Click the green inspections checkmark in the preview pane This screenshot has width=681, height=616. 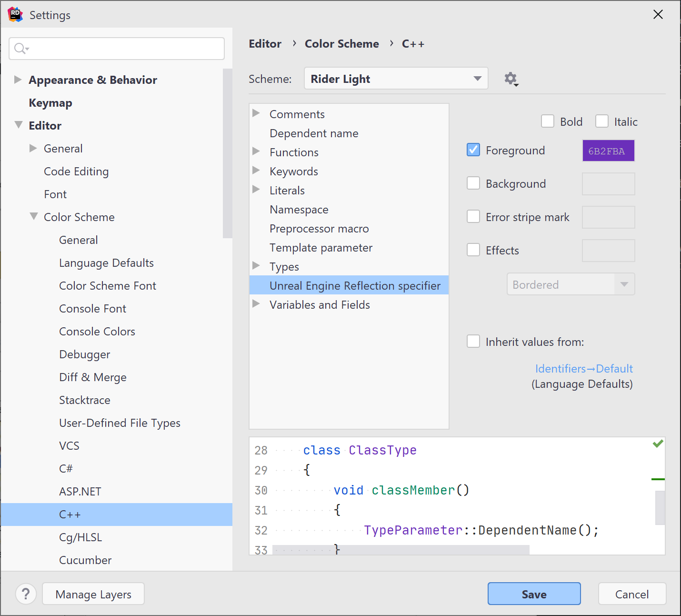click(x=658, y=443)
